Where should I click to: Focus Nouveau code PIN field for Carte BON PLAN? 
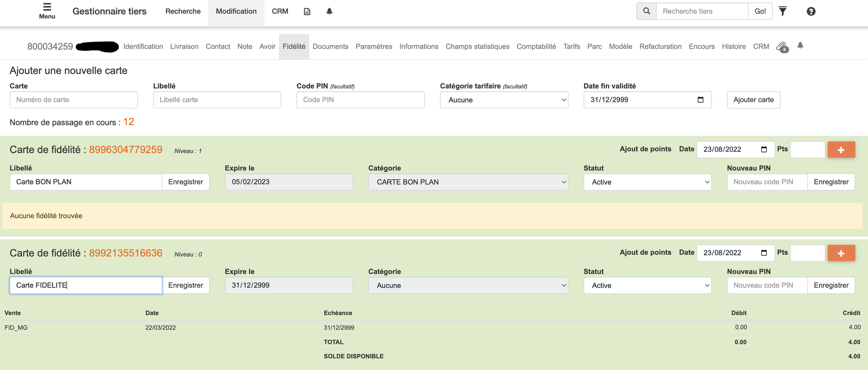click(x=767, y=182)
